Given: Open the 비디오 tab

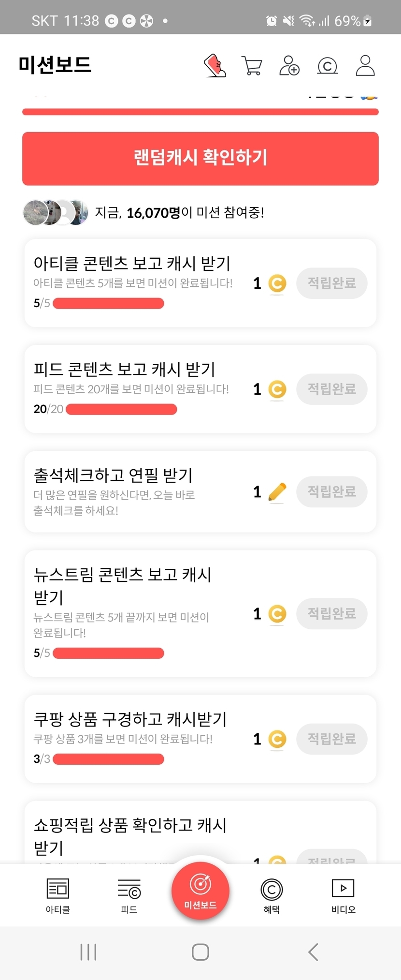Looking at the screenshot, I should [343, 895].
